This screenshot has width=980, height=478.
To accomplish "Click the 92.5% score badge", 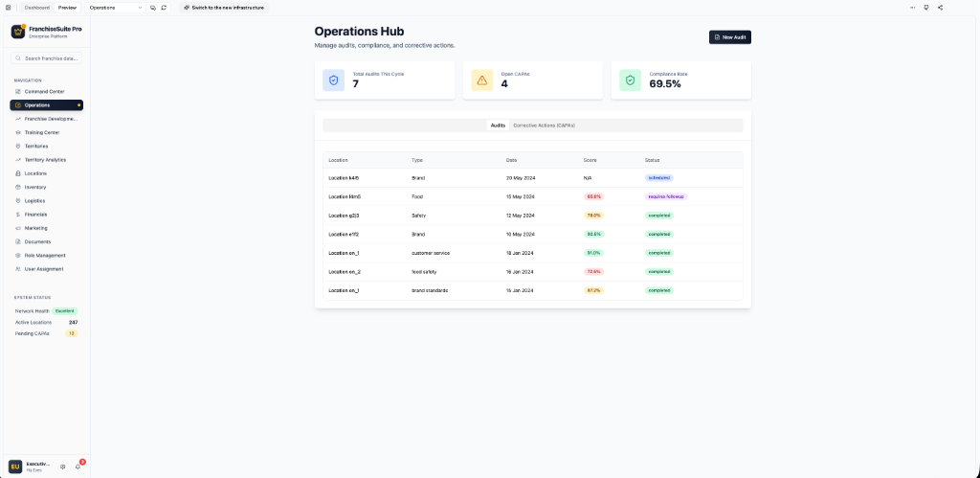I will point(593,234).
